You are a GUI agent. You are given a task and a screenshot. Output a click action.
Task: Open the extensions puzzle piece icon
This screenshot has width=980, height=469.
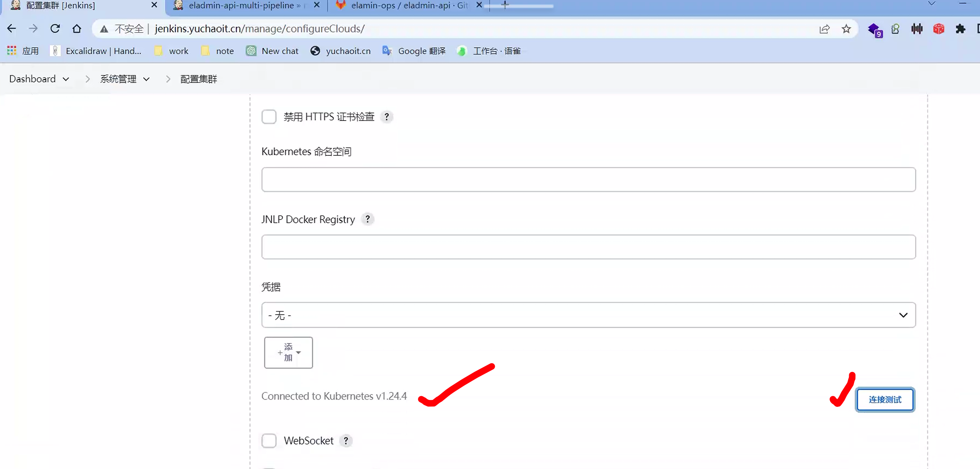pyautogui.click(x=960, y=29)
